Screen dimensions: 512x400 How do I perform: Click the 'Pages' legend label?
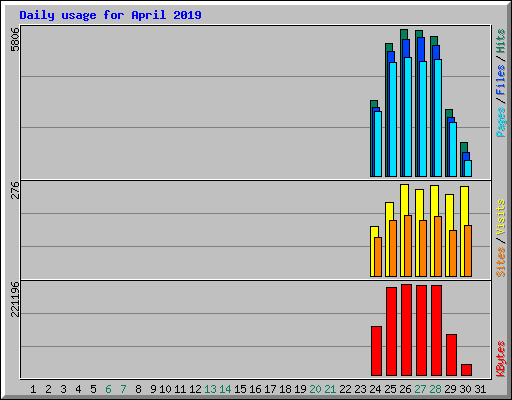[500, 122]
